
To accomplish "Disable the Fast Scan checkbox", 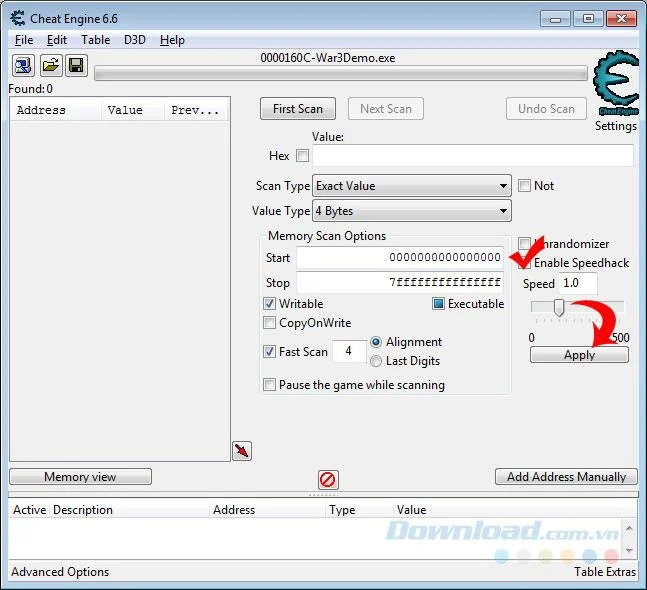I will pos(269,352).
